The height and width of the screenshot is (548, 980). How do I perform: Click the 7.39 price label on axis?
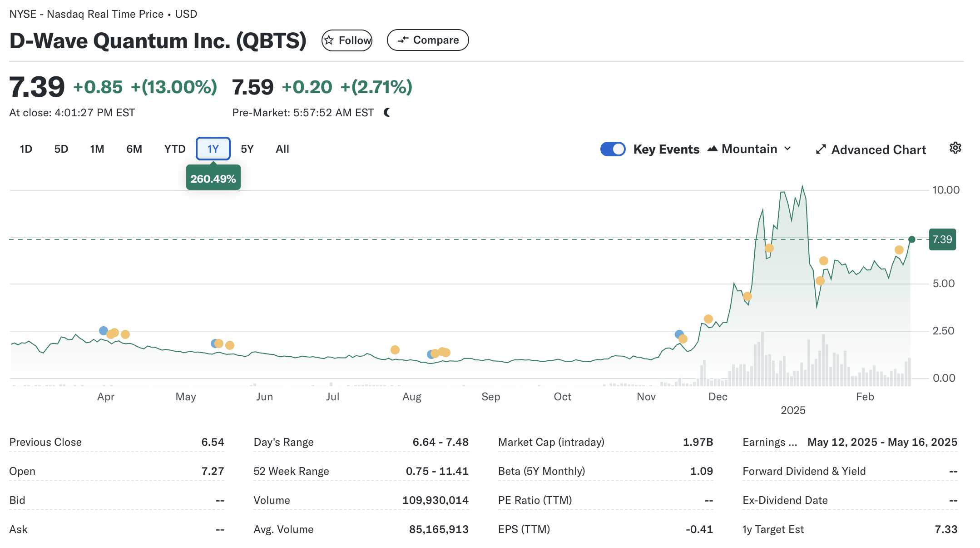(942, 239)
